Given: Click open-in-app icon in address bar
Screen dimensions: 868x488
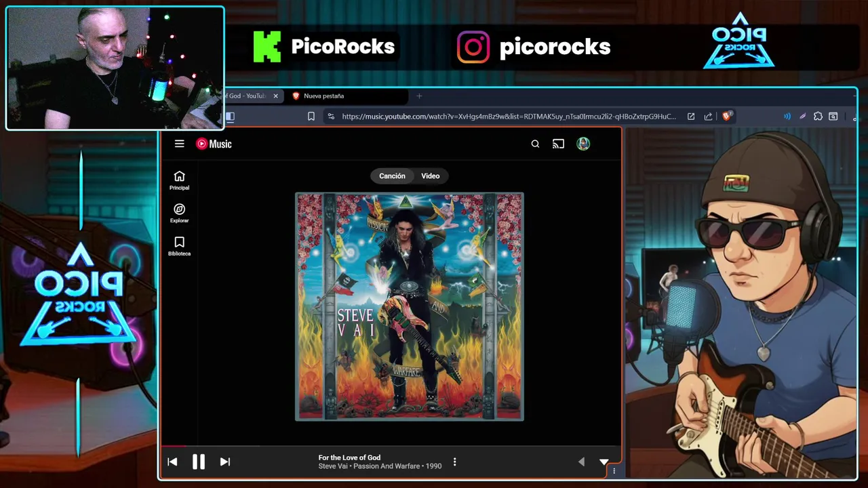Looking at the screenshot, I should 690,117.
